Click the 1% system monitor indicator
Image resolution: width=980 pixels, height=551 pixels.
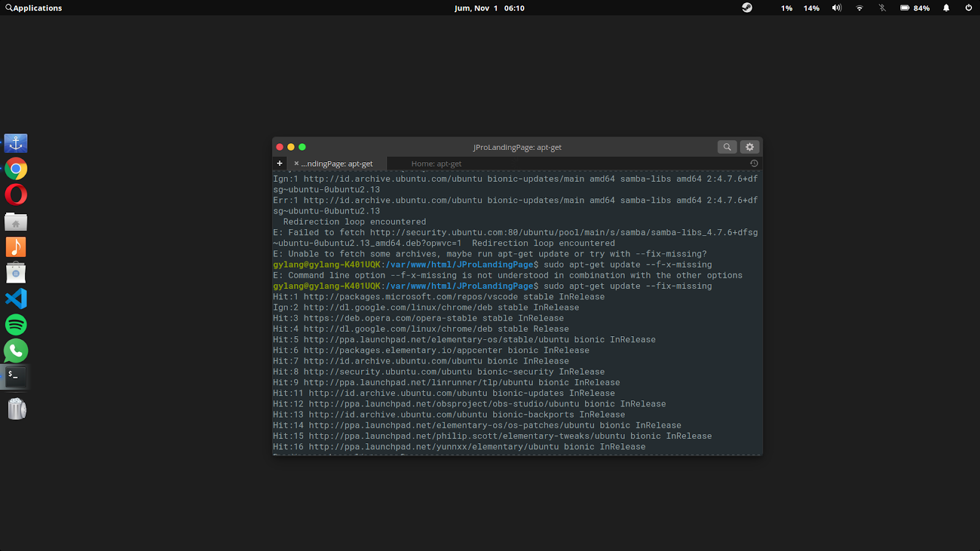[786, 8]
